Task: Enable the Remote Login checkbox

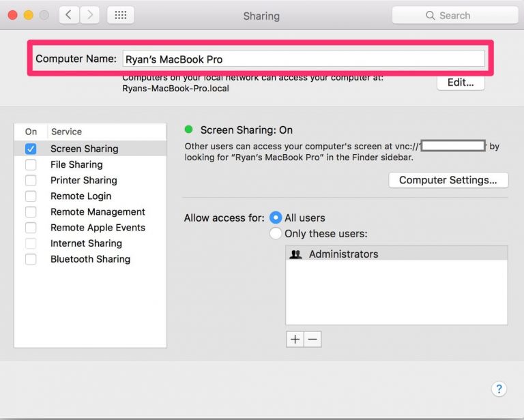Action: pos(31,196)
